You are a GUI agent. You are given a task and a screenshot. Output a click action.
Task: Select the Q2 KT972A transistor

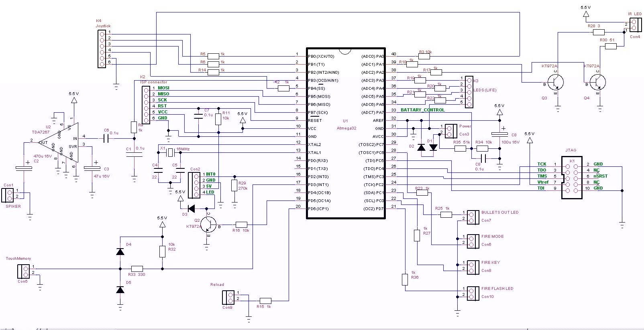208,225
